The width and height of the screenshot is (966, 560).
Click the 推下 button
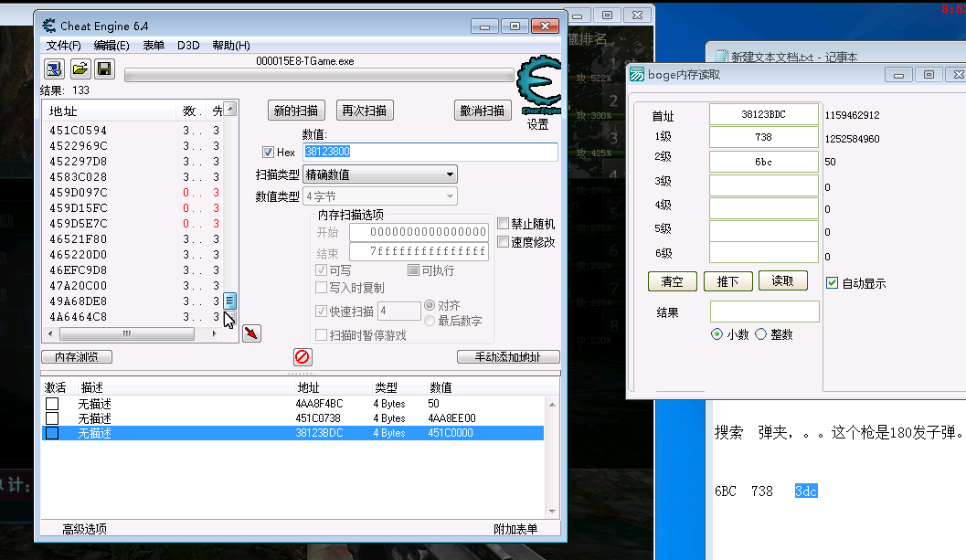click(727, 281)
